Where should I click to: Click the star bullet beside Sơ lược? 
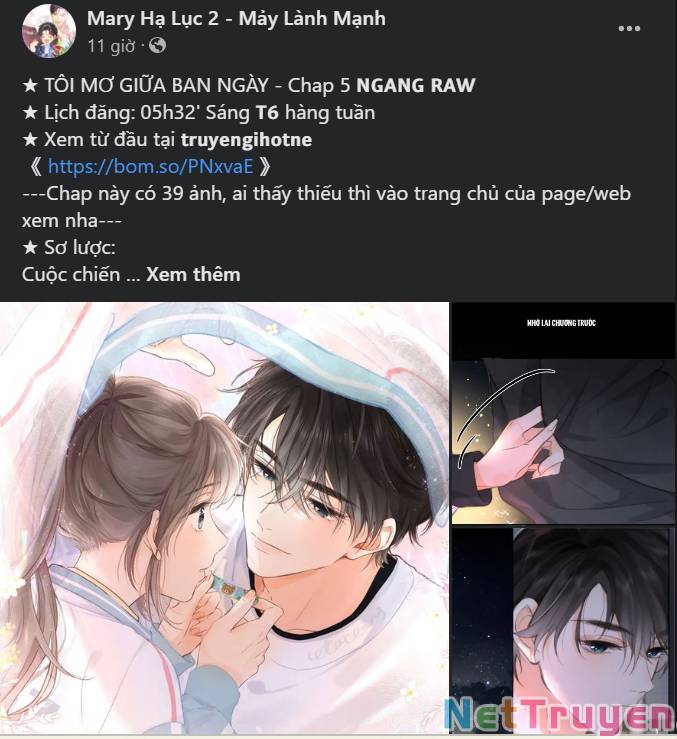click(30, 247)
